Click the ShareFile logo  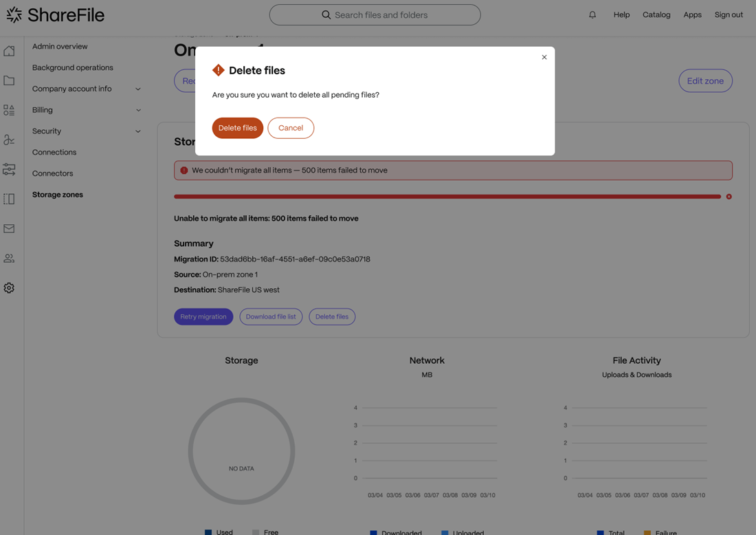(56, 15)
